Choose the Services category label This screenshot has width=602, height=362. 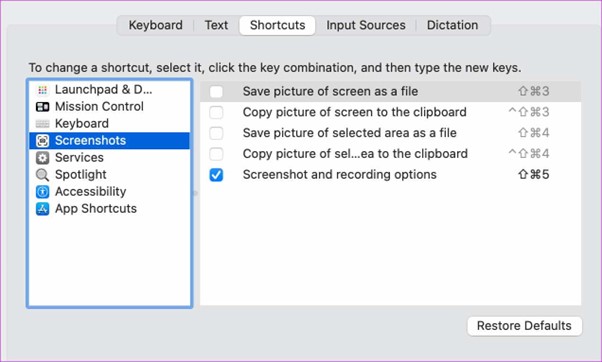[x=79, y=157]
